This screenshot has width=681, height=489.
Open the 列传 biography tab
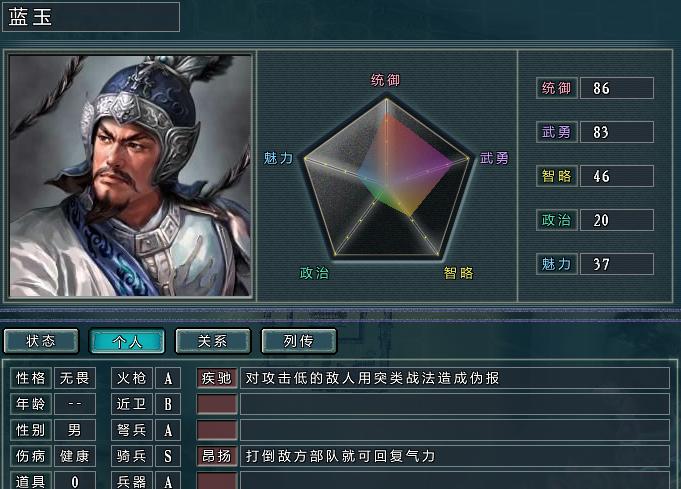pos(299,341)
